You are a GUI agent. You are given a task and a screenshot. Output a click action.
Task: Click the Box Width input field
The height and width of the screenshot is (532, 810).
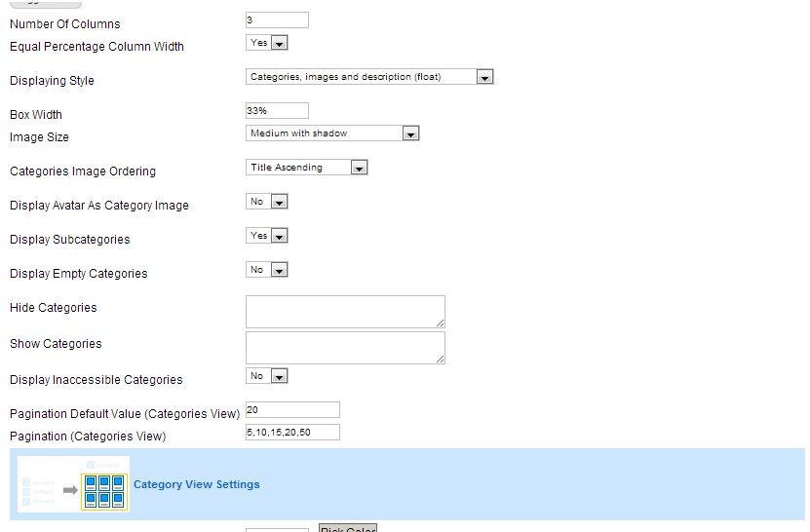click(277, 111)
